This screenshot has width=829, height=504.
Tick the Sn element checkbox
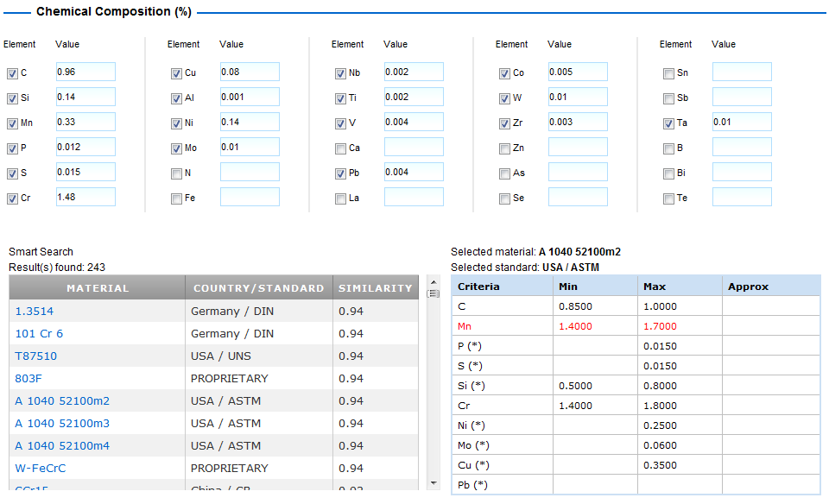[x=668, y=73]
